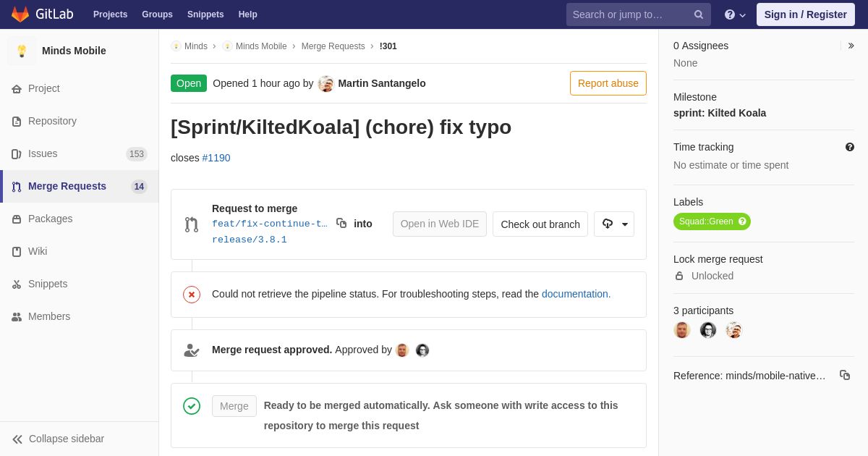
Task: Open source branch feat/fix-continue link
Action: point(270,224)
